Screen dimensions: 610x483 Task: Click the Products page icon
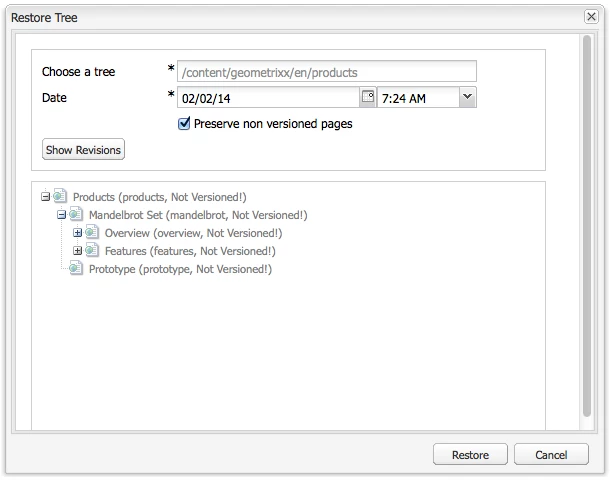(60, 196)
